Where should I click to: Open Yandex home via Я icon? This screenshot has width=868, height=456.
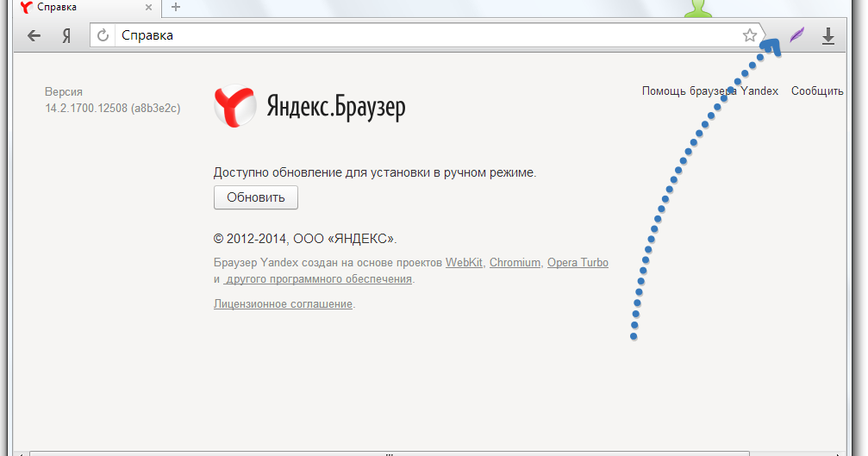click(66, 36)
